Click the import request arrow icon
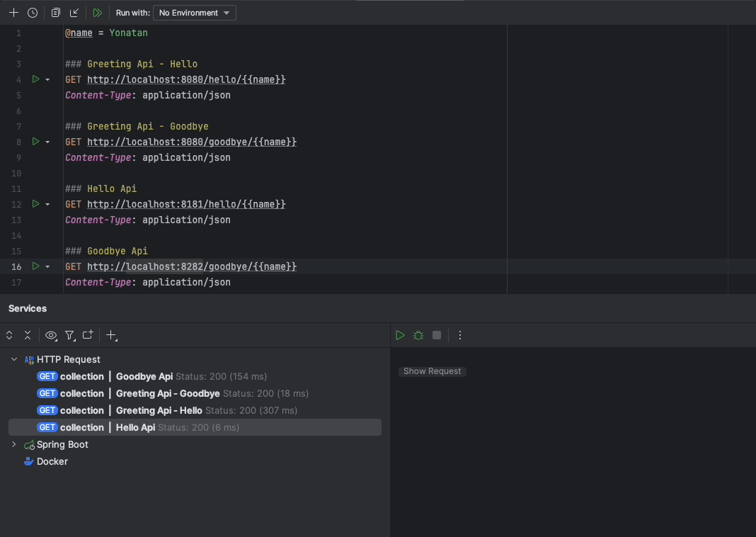Screen dimensions: 756x537 click(x=74, y=13)
